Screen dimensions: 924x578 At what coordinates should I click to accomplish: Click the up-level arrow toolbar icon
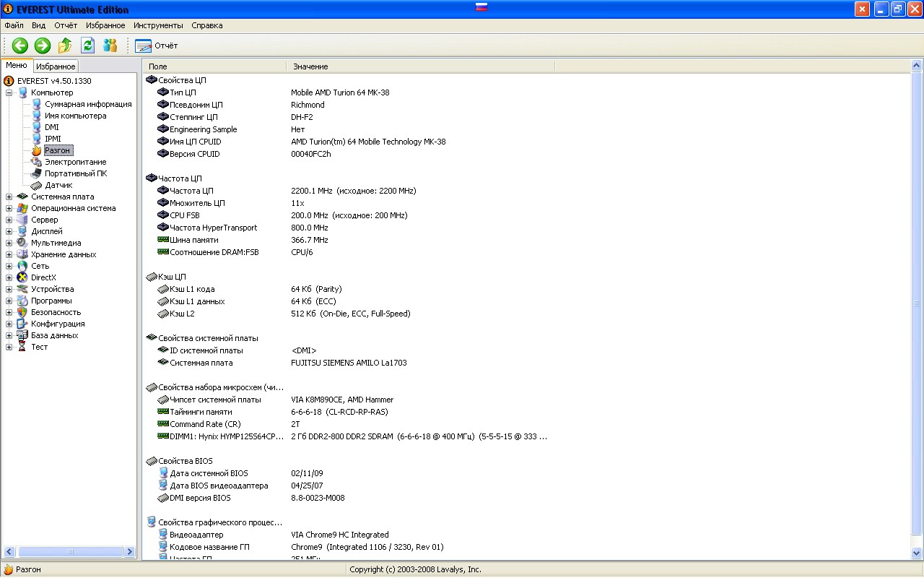tap(65, 46)
